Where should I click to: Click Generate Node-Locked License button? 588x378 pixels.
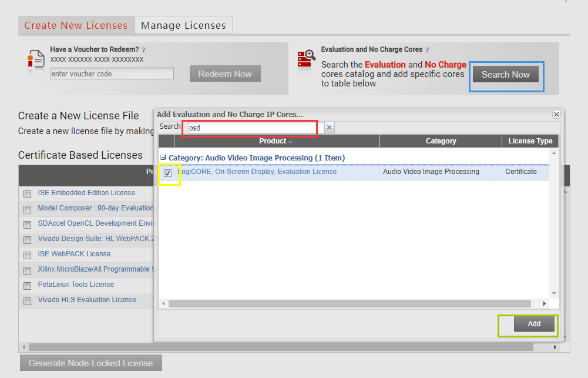coord(90,363)
